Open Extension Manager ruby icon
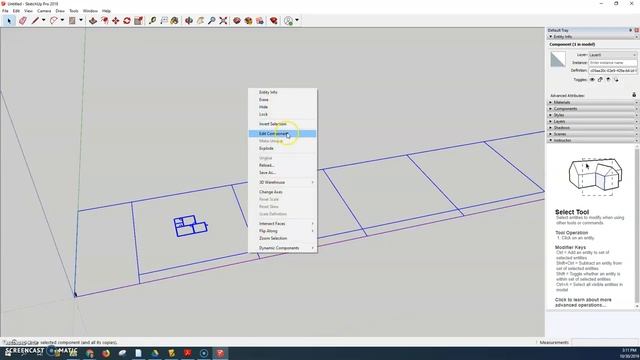This screenshot has height=360, width=640. tap(273, 20)
